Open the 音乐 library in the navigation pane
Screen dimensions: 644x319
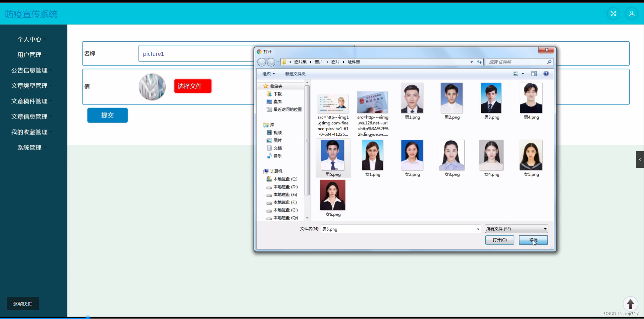277,156
